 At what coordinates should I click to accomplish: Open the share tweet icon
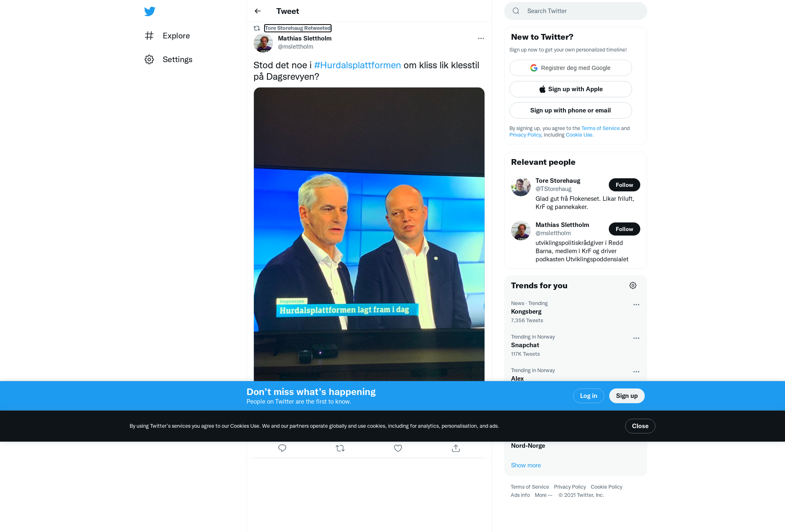pos(456,448)
